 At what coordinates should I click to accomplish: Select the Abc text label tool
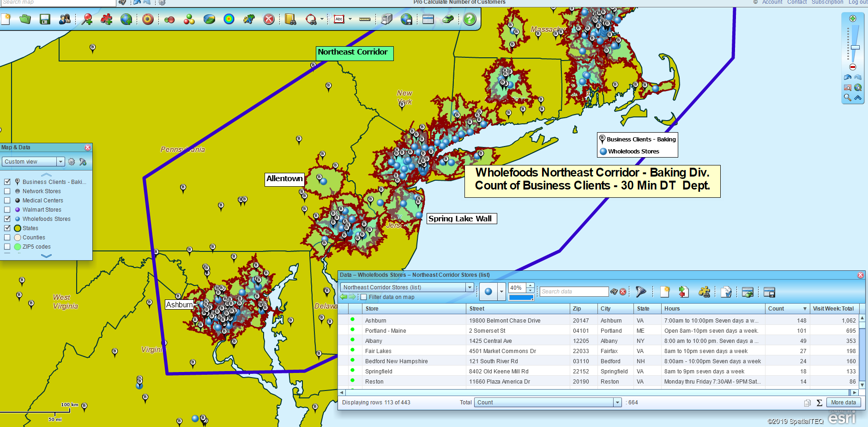tap(339, 19)
